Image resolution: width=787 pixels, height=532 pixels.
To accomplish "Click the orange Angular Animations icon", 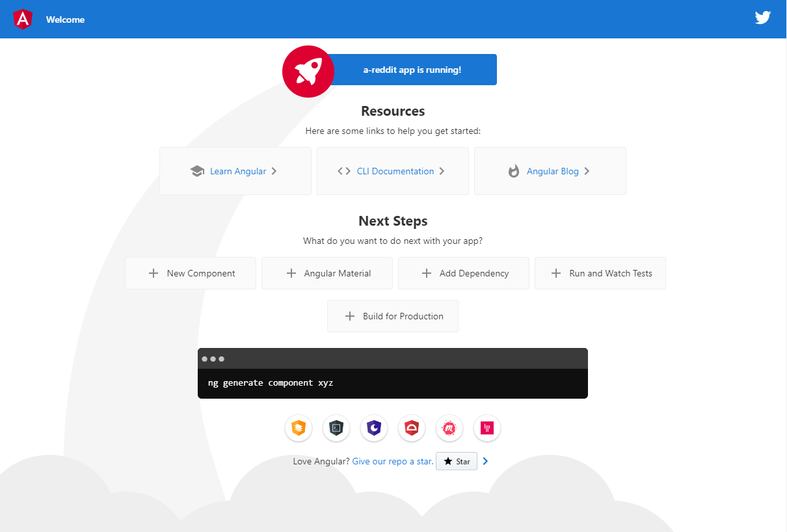I will pos(299,427).
